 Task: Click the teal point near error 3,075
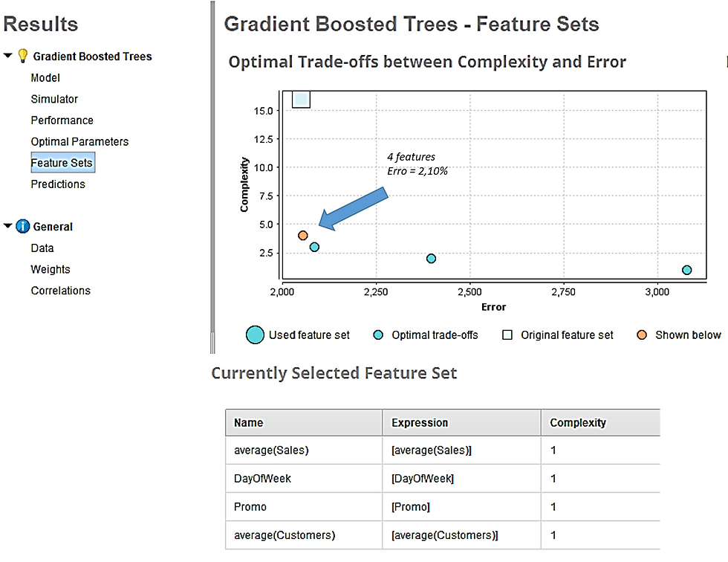686,270
